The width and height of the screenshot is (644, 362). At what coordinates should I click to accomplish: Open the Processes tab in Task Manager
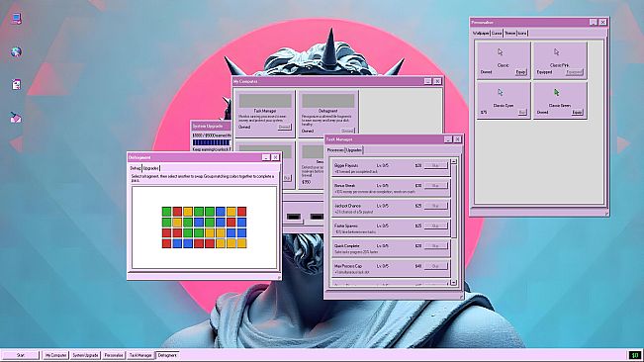pos(335,150)
